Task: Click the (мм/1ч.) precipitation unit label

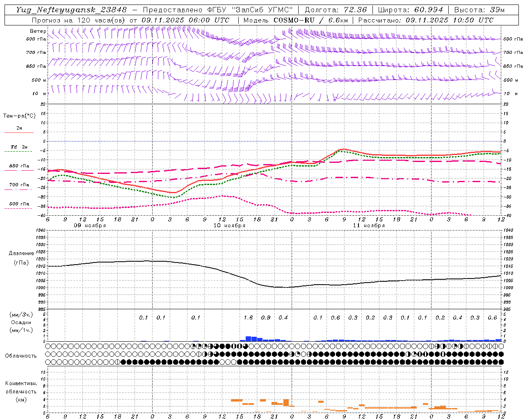Action: pyautogui.click(x=21, y=330)
